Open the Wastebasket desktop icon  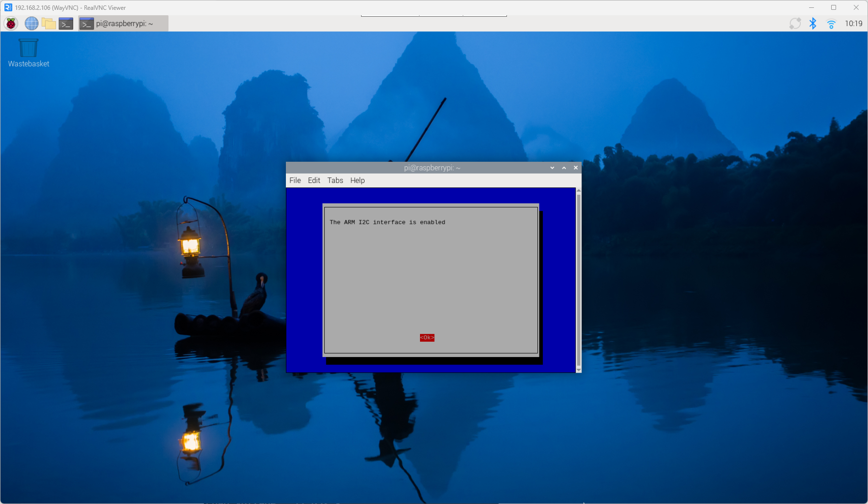click(x=28, y=53)
